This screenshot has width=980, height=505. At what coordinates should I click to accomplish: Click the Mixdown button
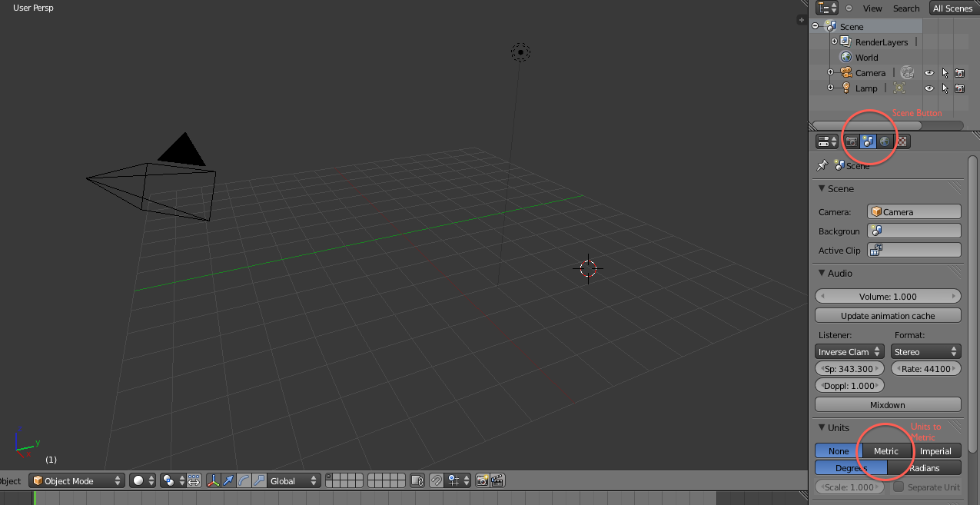click(x=888, y=404)
